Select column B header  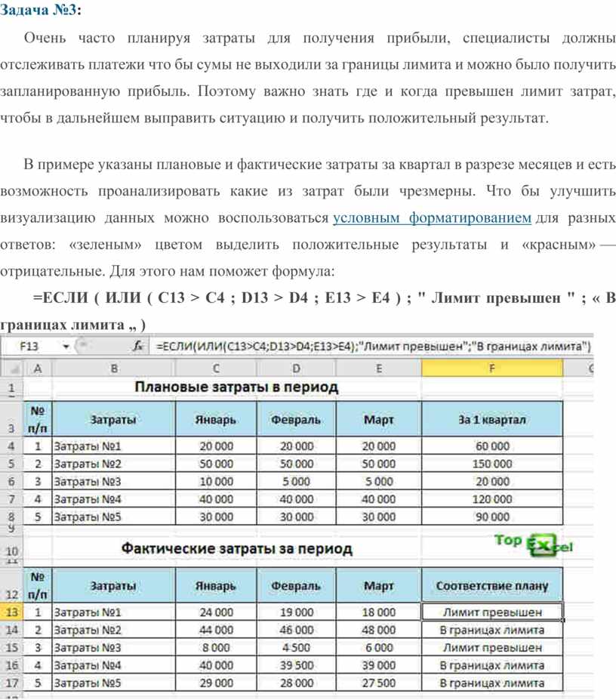click(x=114, y=369)
